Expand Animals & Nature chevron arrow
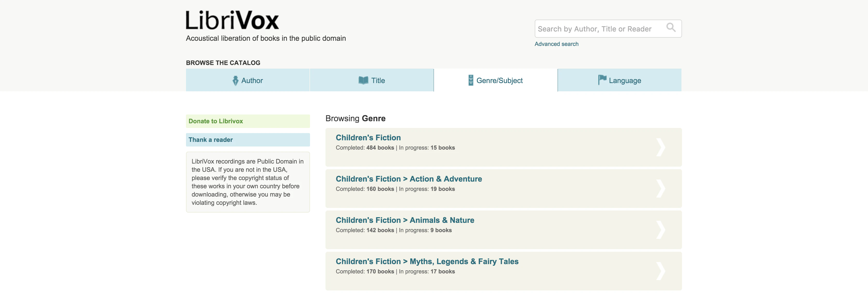This screenshot has height=293, width=868. click(661, 230)
